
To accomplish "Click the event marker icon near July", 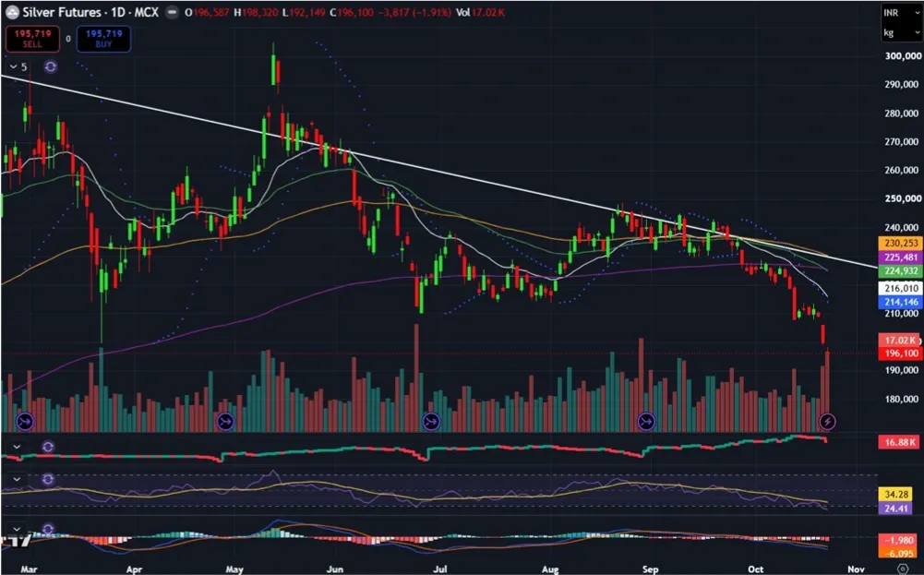I will 431,421.
